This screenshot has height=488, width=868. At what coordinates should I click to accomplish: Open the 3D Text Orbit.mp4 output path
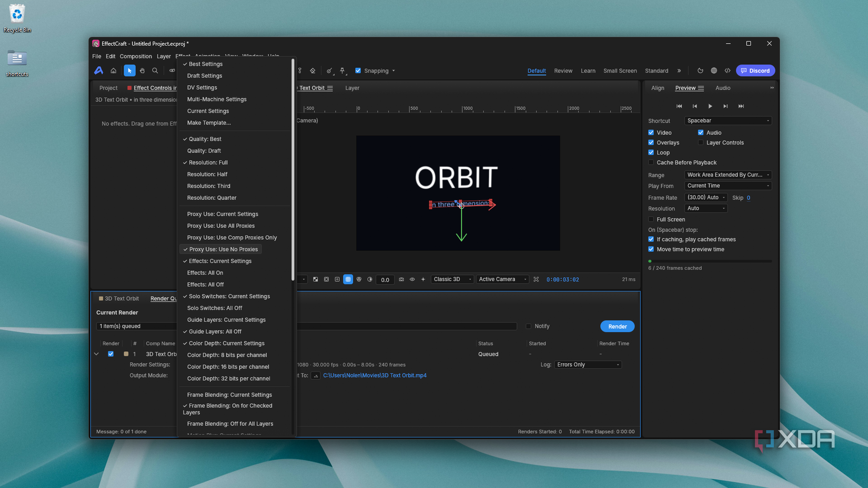click(x=375, y=375)
